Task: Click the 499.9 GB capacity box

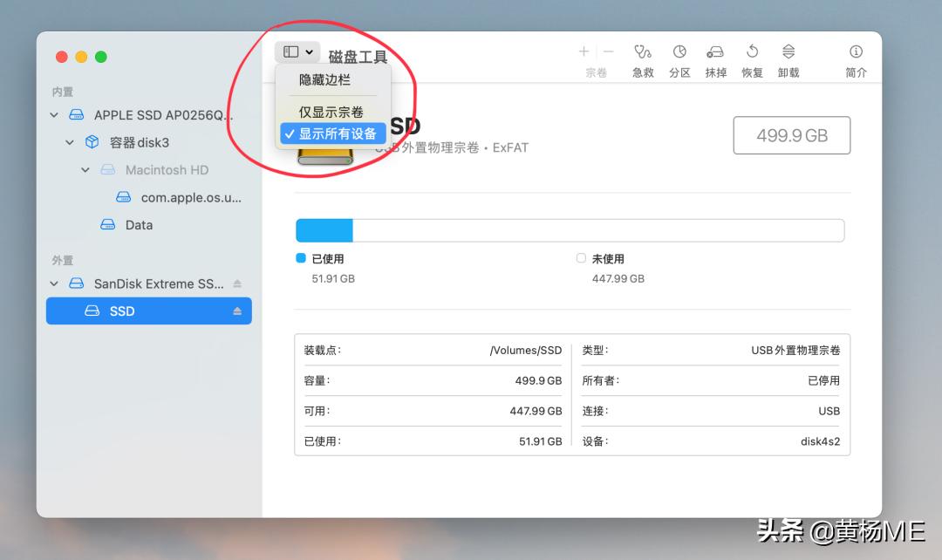Action: coord(791,135)
